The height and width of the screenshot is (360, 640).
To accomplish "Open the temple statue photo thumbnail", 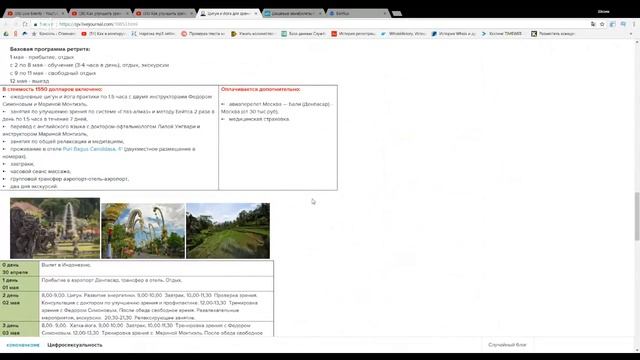I will (55, 228).
